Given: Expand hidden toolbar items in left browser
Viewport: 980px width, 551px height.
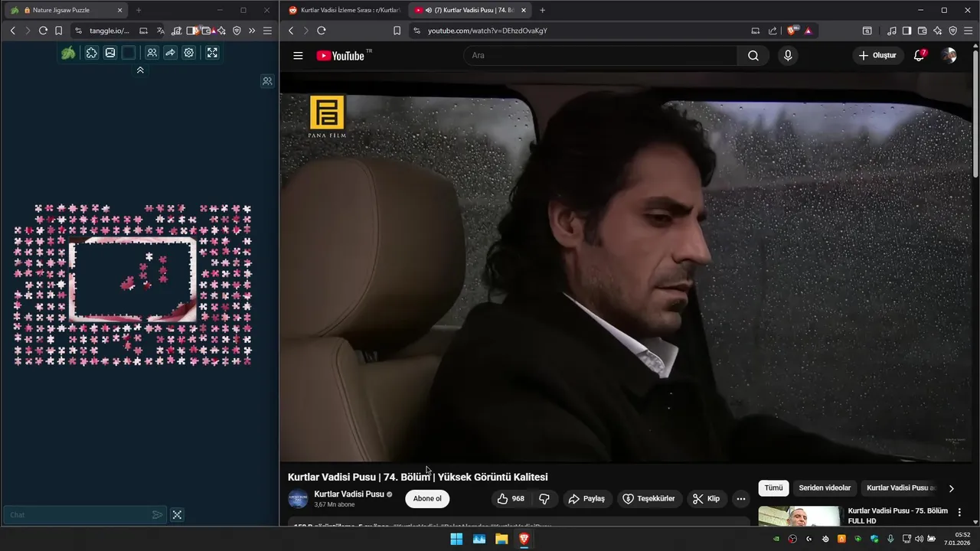Looking at the screenshot, I should pos(252,31).
